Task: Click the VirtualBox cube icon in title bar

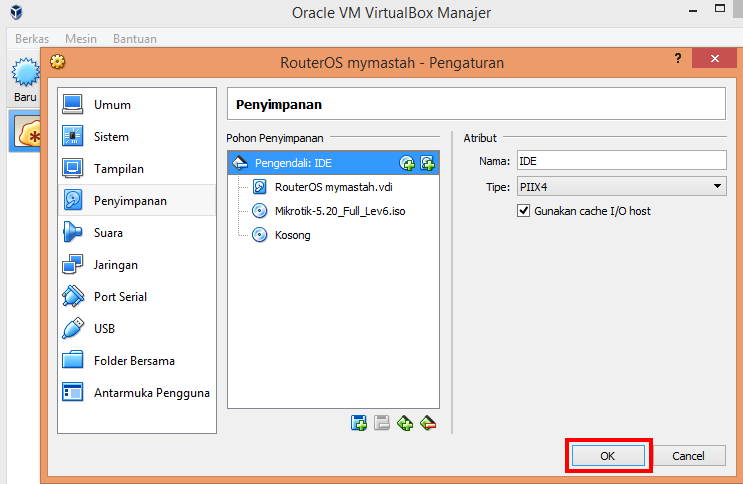Action: click(16, 12)
